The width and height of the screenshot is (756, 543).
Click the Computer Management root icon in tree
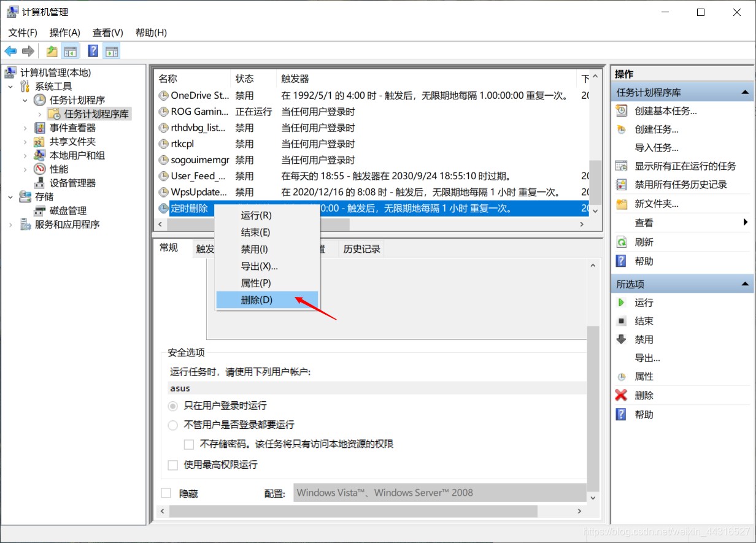coord(10,72)
